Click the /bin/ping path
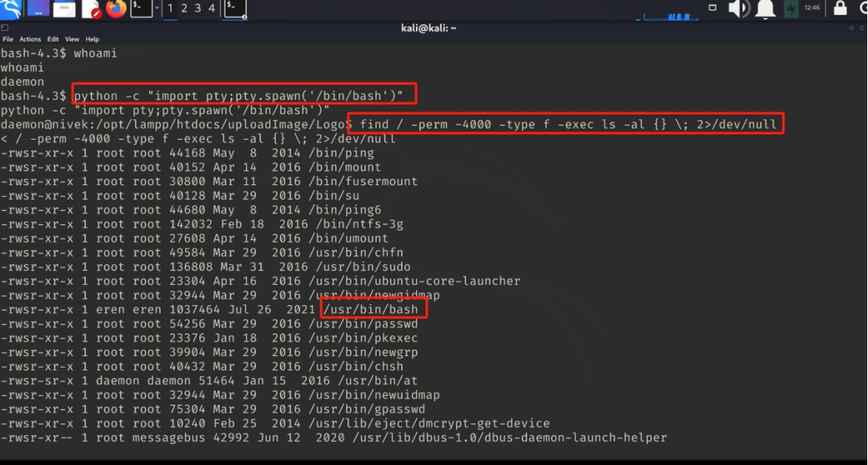This screenshot has width=868, height=465. 341,153
